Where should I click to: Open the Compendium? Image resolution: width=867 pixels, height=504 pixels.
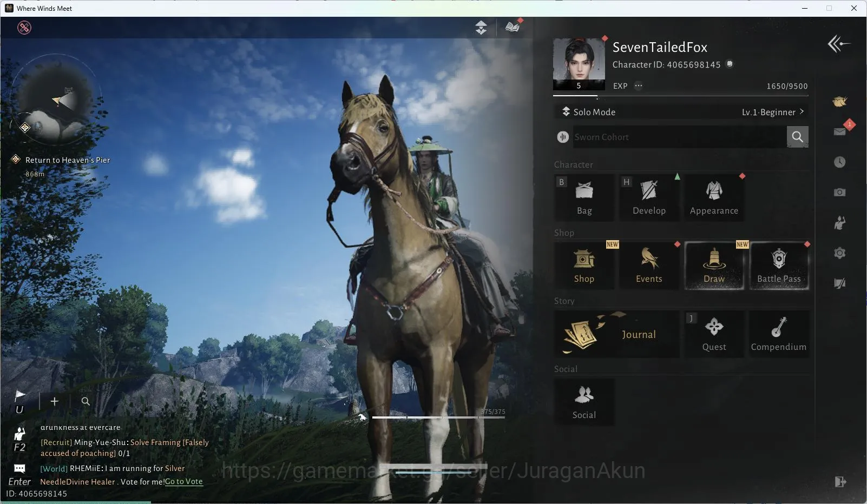click(779, 334)
